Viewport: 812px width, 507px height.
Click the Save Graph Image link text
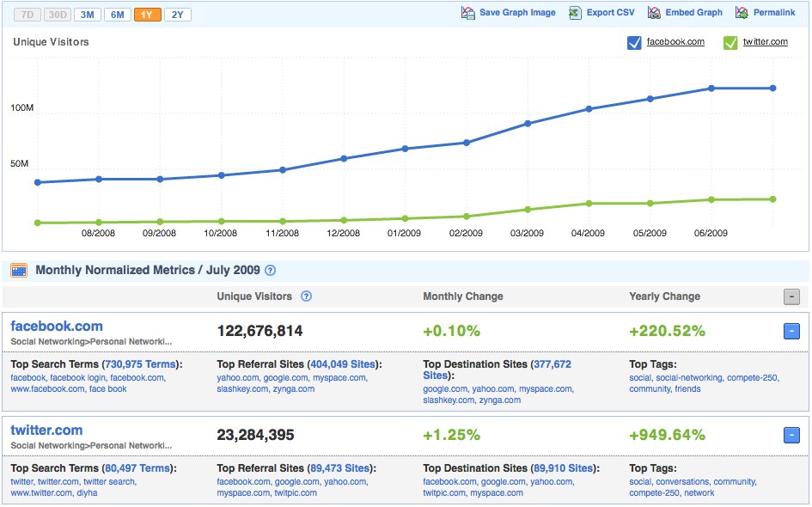pos(517,12)
